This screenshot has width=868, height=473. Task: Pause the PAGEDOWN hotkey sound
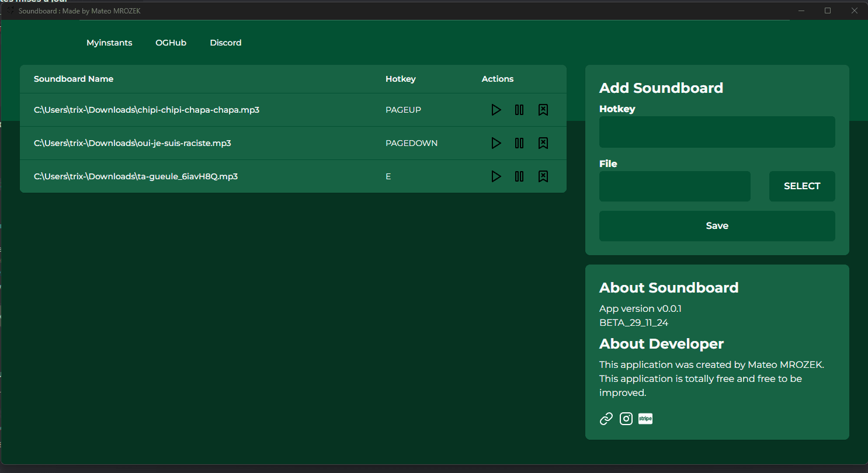click(519, 143)
